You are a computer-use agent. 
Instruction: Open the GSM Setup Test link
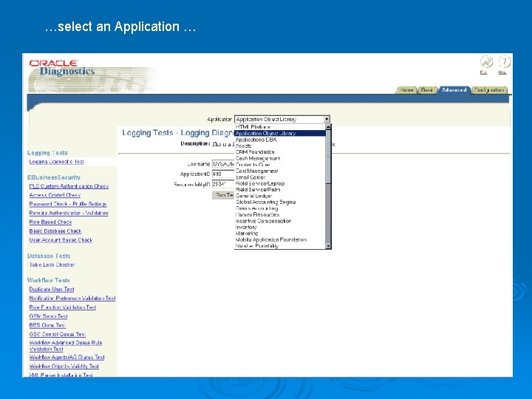coord(49,316)
